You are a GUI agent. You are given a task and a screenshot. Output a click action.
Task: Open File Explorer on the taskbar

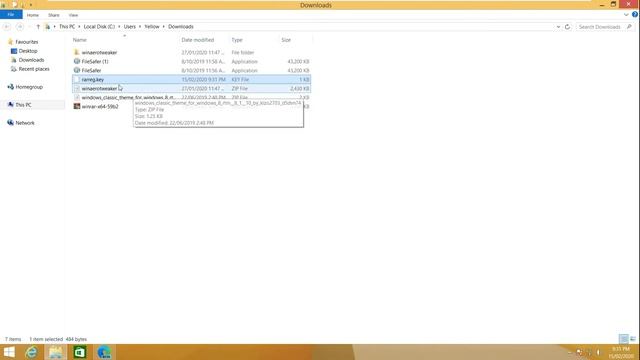56,352
